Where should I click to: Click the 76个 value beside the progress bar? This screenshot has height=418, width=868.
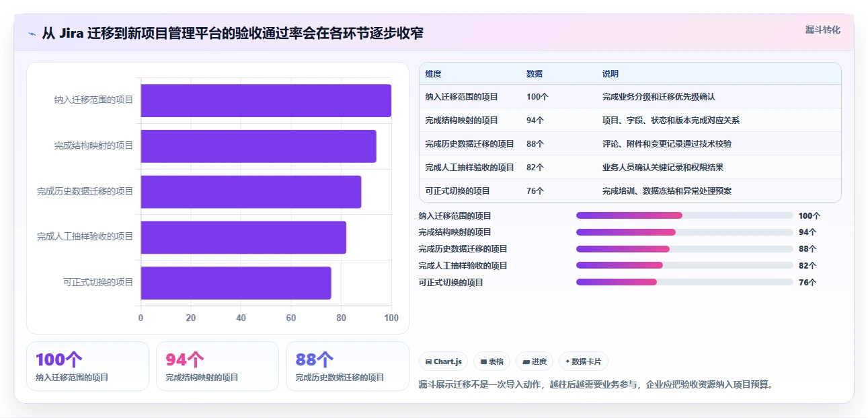click(807, 283)
